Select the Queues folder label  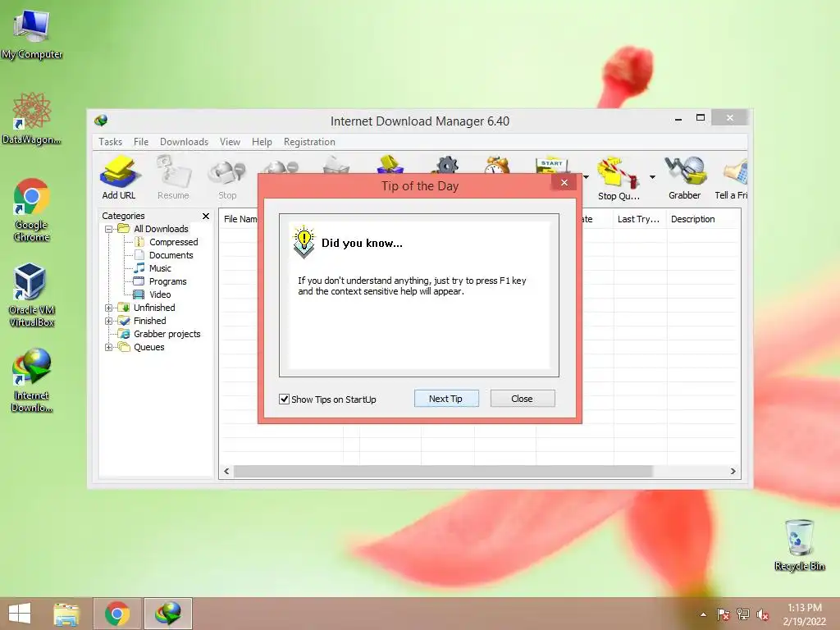[149, 347]
